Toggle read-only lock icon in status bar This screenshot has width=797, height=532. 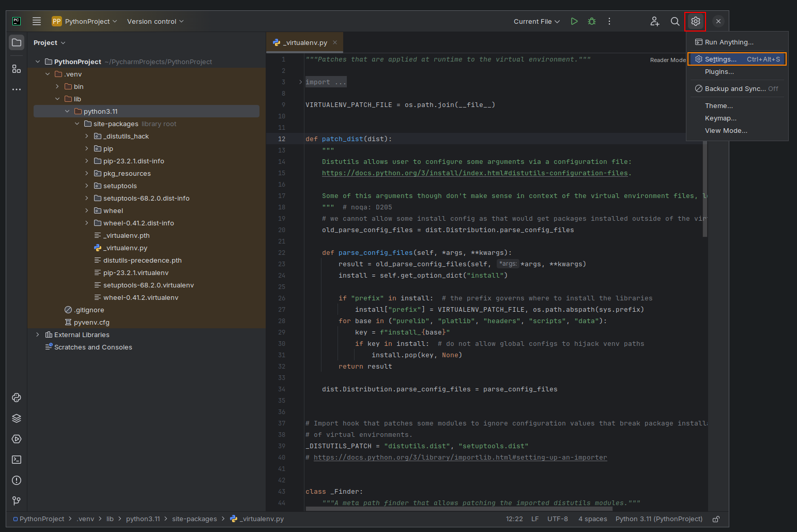click(716, 519)
